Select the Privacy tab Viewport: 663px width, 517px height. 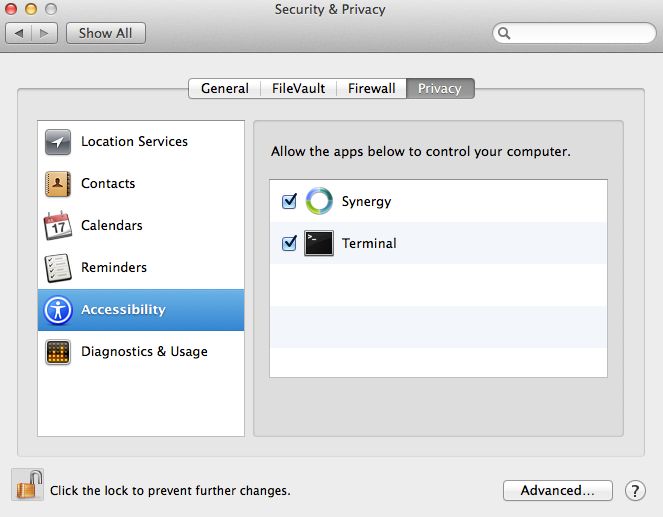tap(440, 88)
